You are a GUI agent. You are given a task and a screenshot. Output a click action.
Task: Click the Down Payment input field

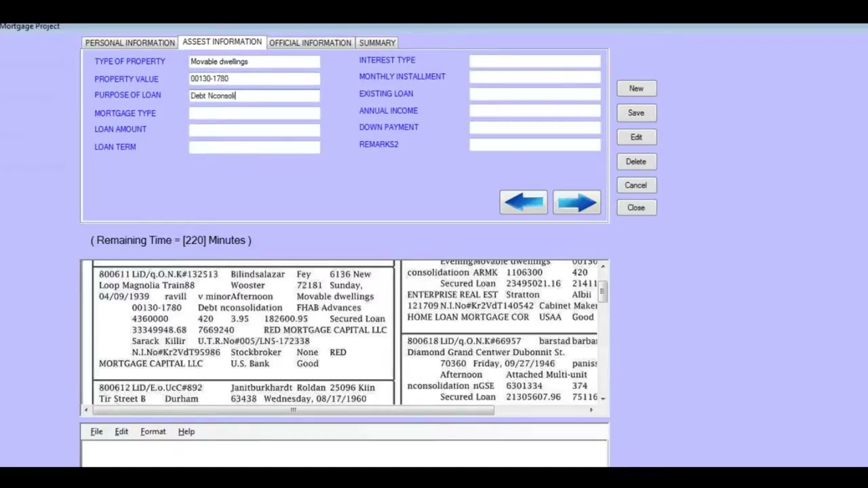535,127
